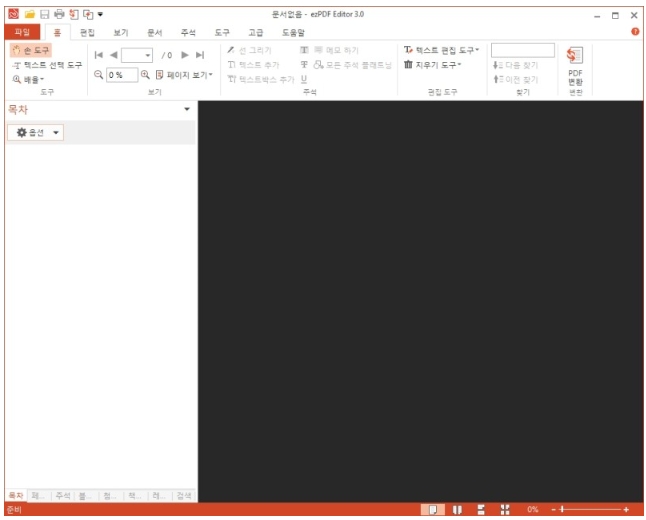This screenshot has height=520, width=646.
Task: Select the 검색 bottom panel tab
Action: pos(184,496)
